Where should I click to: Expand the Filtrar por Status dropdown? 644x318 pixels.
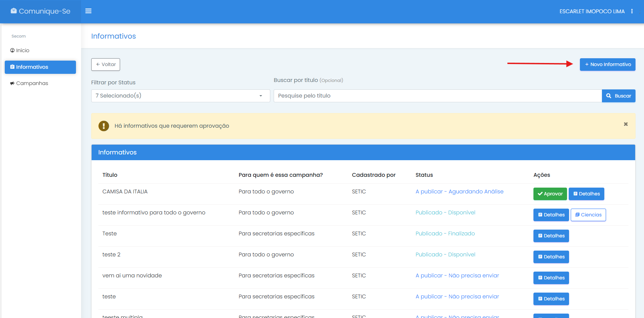[180, 96]
